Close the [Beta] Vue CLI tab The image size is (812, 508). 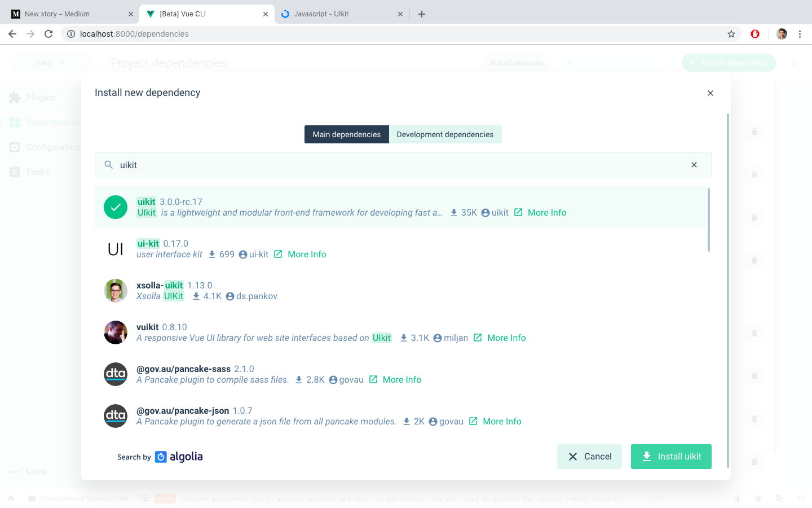(266, 14)
